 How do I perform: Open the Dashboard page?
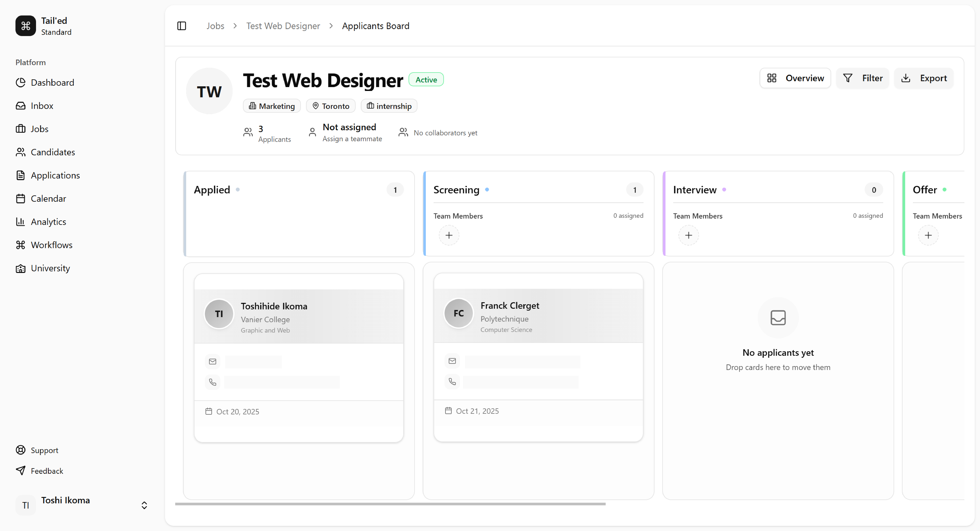point(52,83)
